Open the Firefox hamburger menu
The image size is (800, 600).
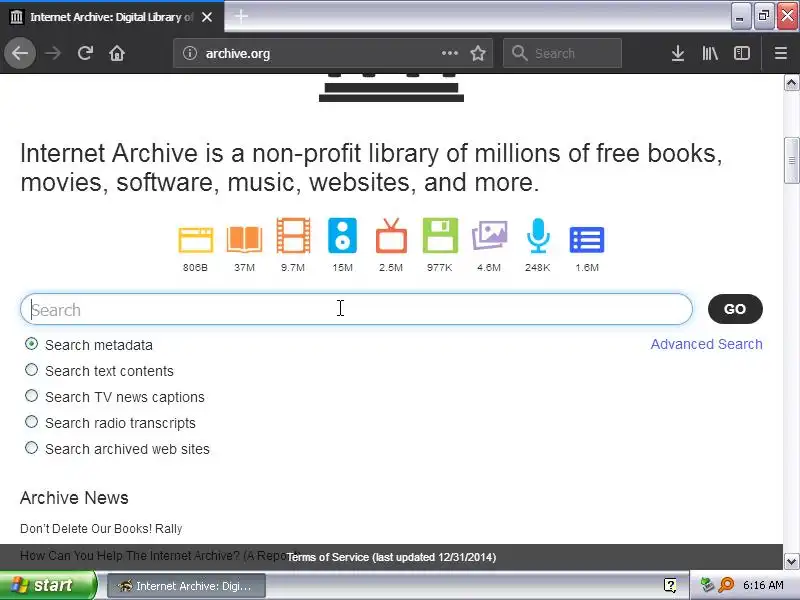point(781,53)
